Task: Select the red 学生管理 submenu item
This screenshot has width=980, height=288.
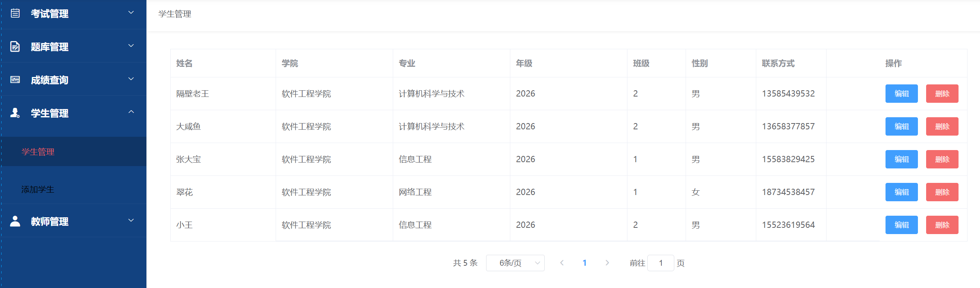Action: 38,152
